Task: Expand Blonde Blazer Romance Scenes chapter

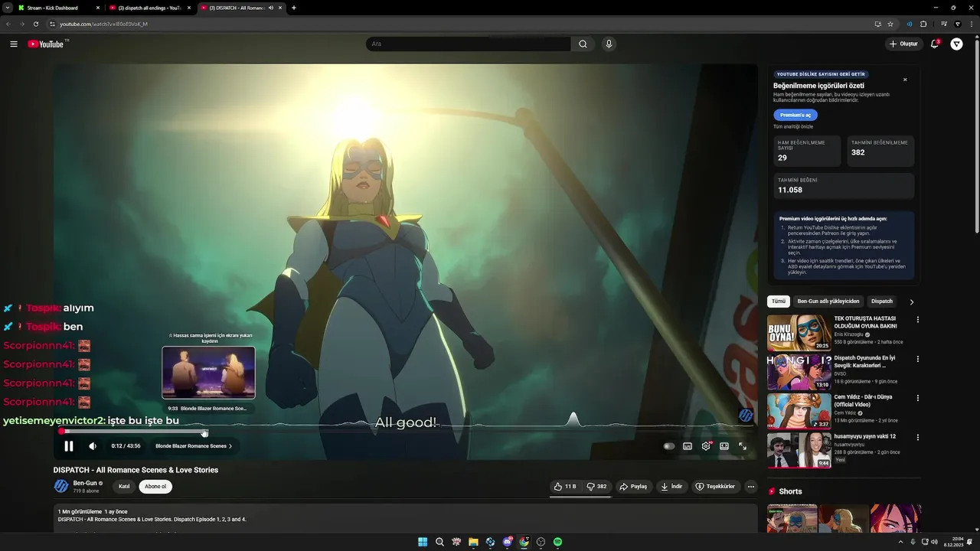Action: [194, 446]
